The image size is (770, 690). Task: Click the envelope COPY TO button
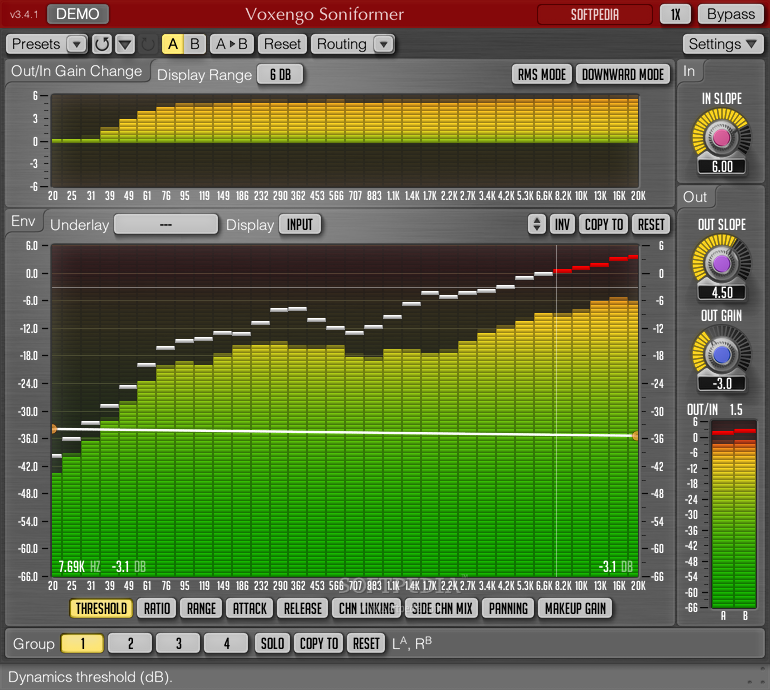click(604, 224)
